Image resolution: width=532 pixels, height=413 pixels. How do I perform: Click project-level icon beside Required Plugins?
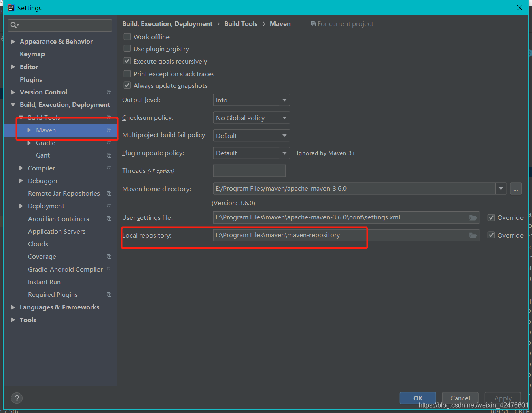[x=109, y=295]
